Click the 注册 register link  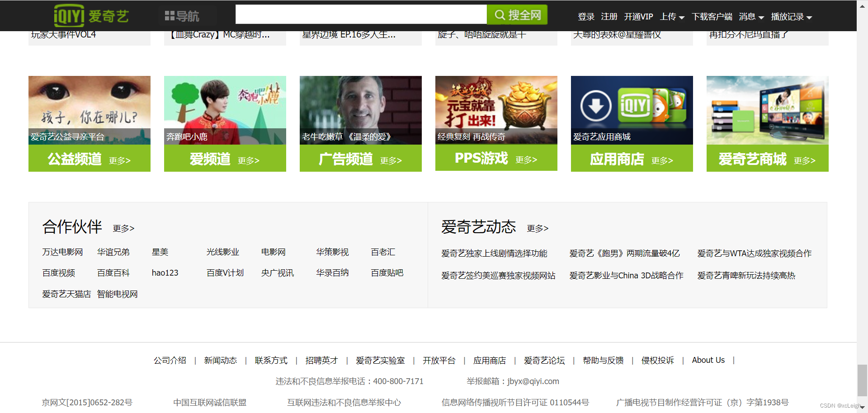tap(609, 17)
